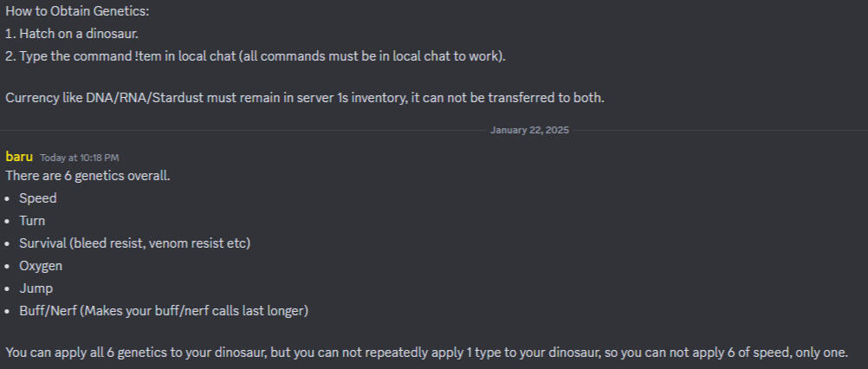Screen dimensions: 868x369
Task: Open baru's profile via the username
Action: [x=19, y=157]
